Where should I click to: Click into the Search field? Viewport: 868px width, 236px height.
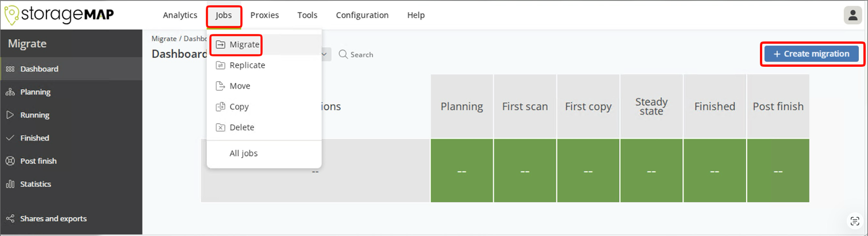coord(356,54)
